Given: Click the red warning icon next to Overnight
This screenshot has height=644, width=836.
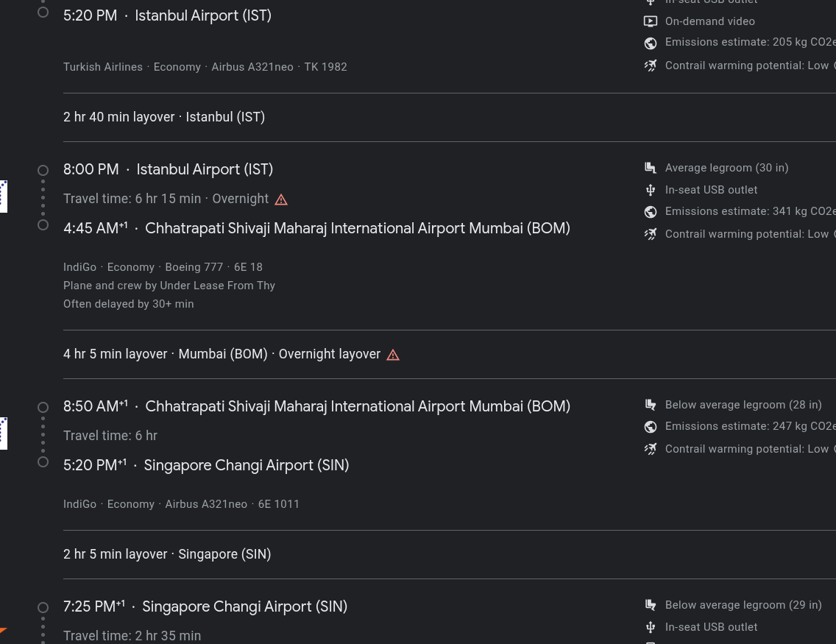Looking at the screenshot, I should pyautogui.click(x=281, y=199).
